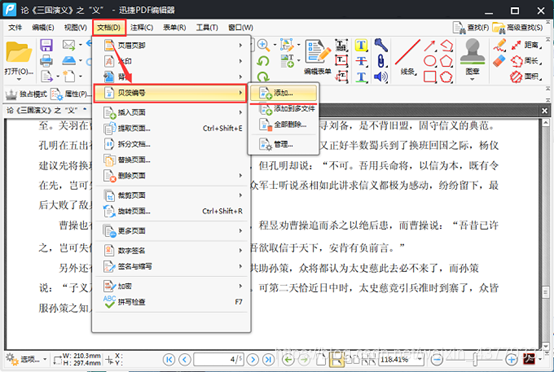Click the zoom out minus button

437,360
